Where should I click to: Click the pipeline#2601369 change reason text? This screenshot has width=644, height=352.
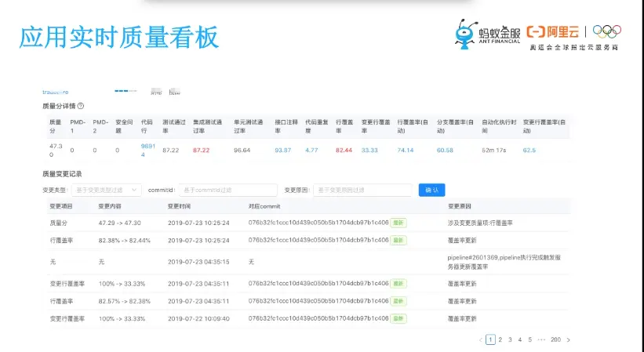click(504, 262)
